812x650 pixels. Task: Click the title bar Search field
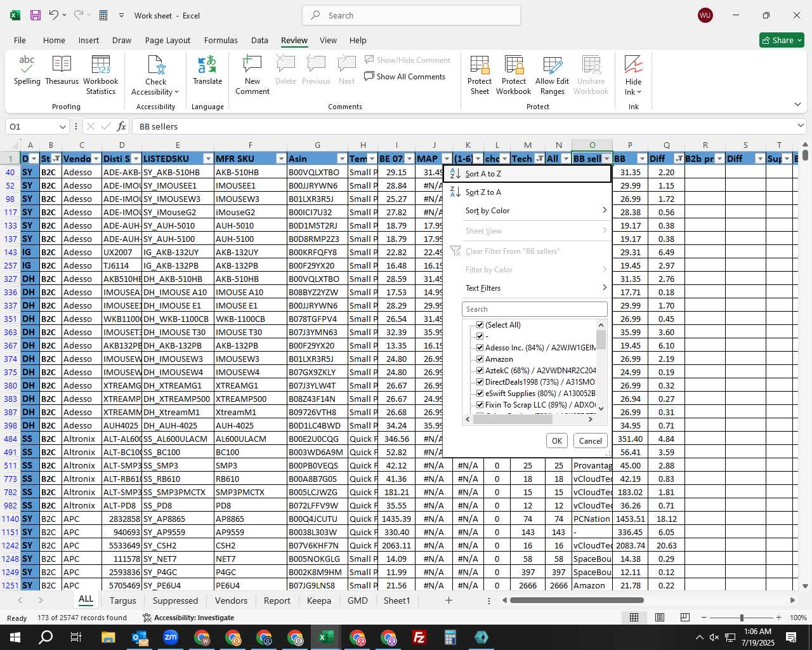click(411, 15)
